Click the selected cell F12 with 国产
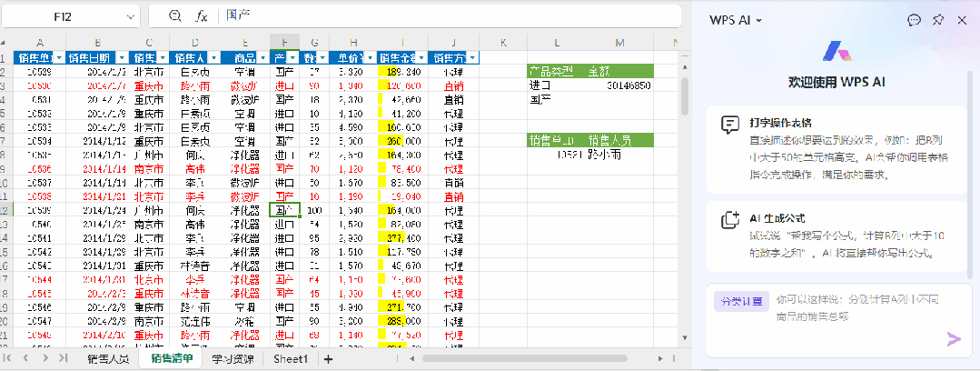Screen dimensions: 980x371 [285, 210]
